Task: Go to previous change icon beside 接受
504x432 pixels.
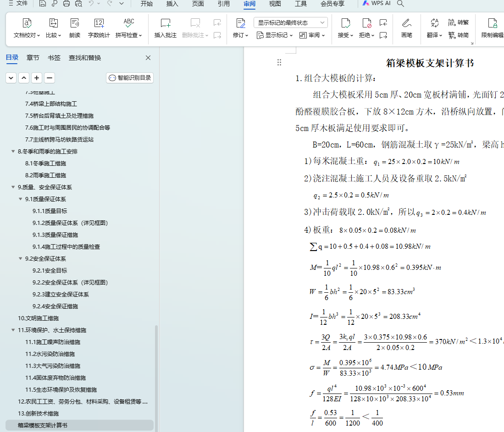Action: [383, 22]
